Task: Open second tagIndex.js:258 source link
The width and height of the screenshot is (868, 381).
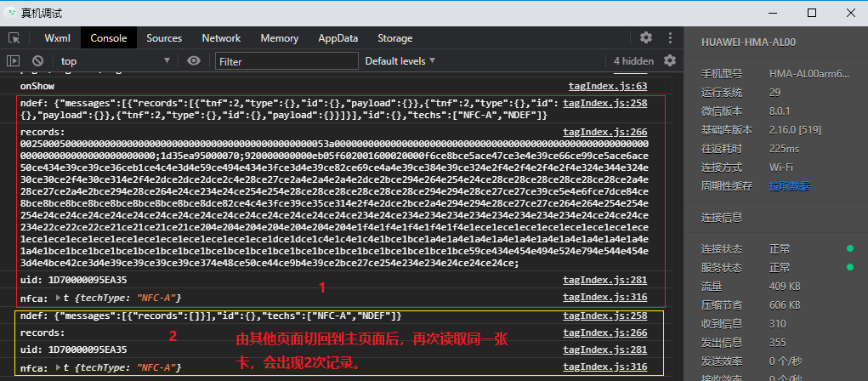Action: tap(605, 316)
